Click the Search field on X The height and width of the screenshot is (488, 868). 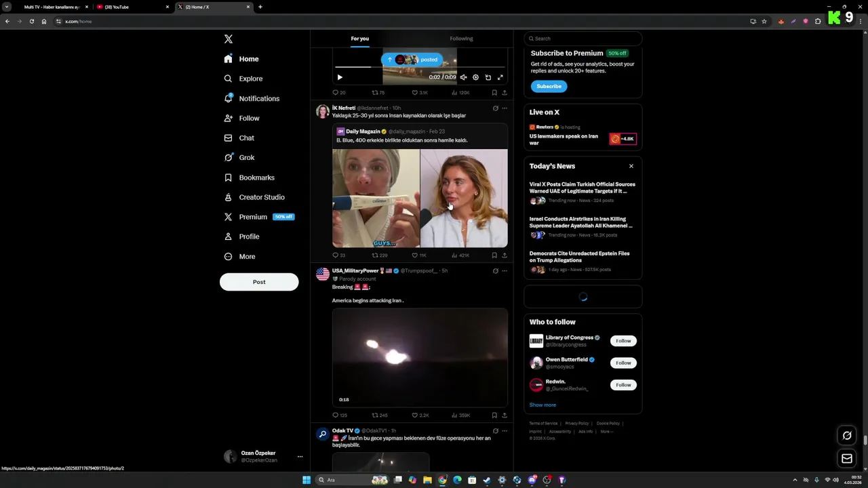pos(583,39)
